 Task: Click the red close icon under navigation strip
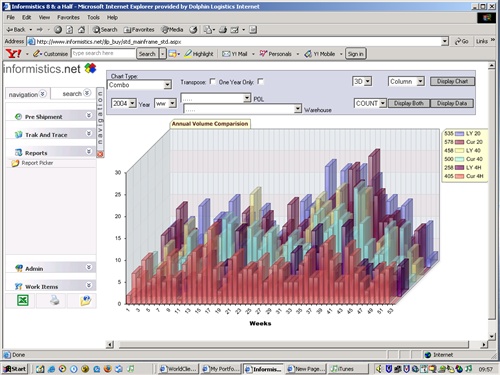100,154
